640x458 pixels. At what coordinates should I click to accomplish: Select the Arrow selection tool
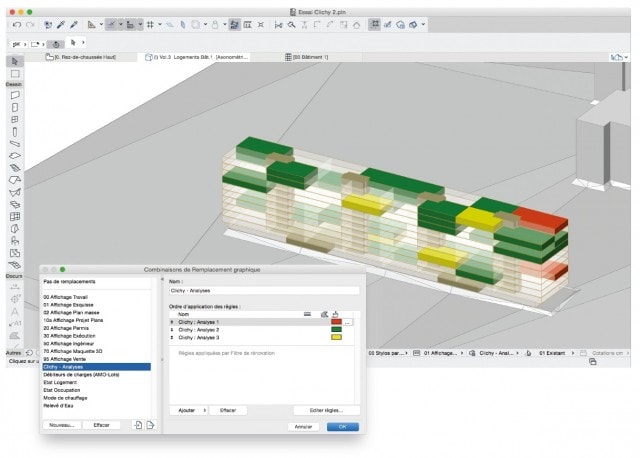point(15,61)
